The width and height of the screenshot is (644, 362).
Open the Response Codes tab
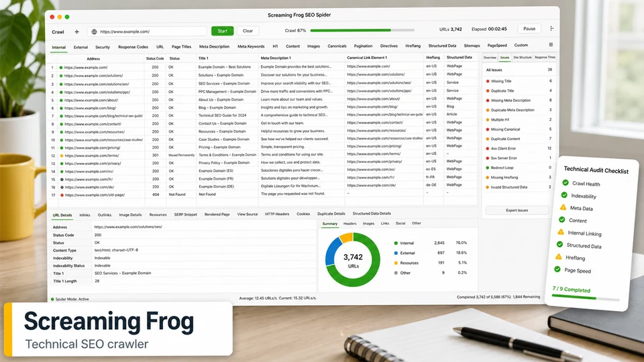pos(133,47)
